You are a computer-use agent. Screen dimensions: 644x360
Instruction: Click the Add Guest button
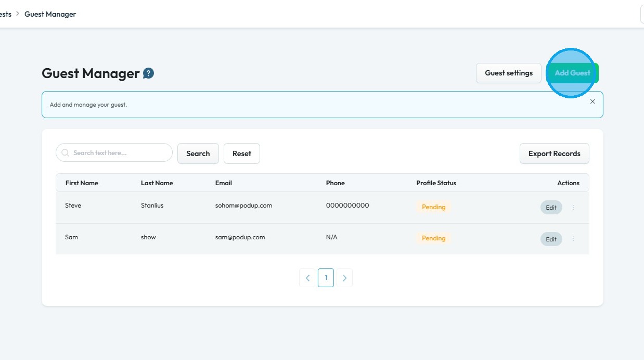click(x=572, y=73)
